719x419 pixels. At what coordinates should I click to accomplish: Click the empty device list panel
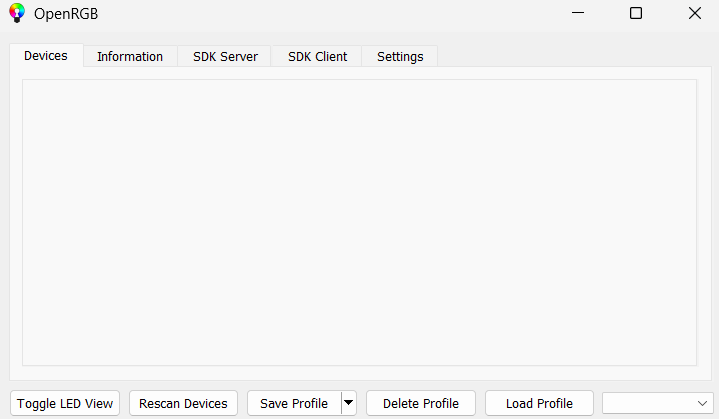tap(359, 222)
